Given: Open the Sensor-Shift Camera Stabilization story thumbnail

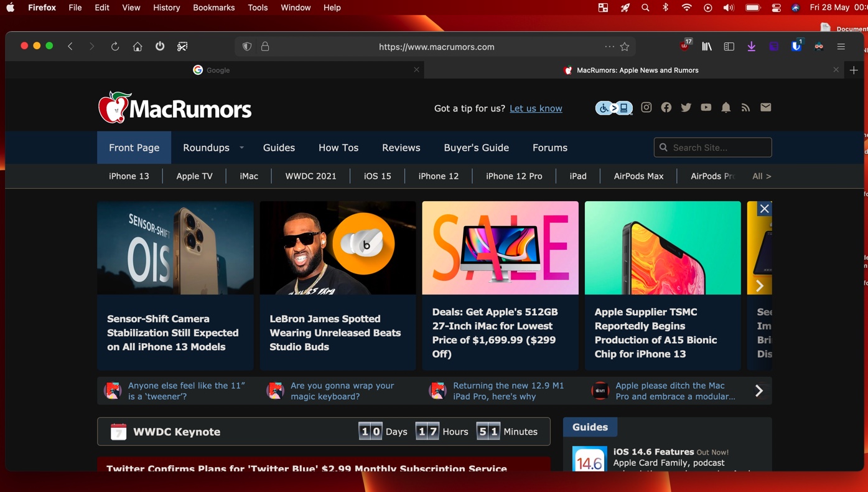Looking at the screenshot, I should [x=175, y=248].
